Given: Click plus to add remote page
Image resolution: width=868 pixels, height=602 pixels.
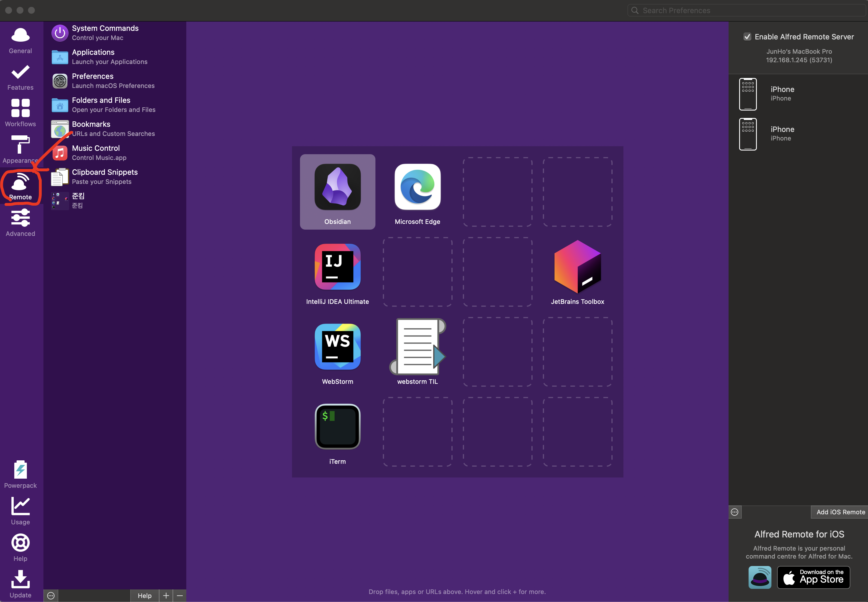Looking at the screenshot, I should tap(166, 596).
